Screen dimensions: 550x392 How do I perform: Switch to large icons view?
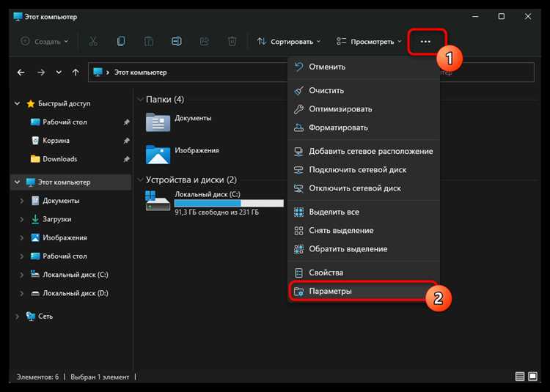point(532,377)
